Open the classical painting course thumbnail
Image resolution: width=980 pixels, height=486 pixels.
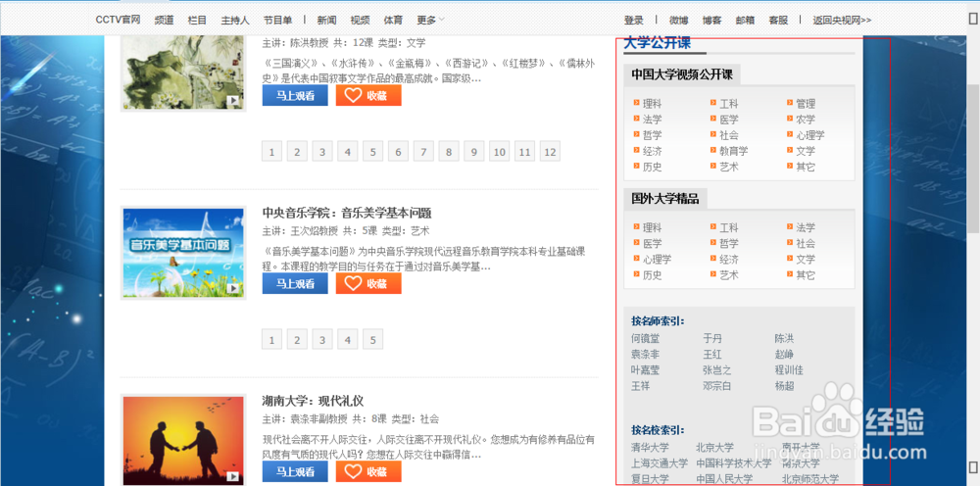click(x=183, y=73)
